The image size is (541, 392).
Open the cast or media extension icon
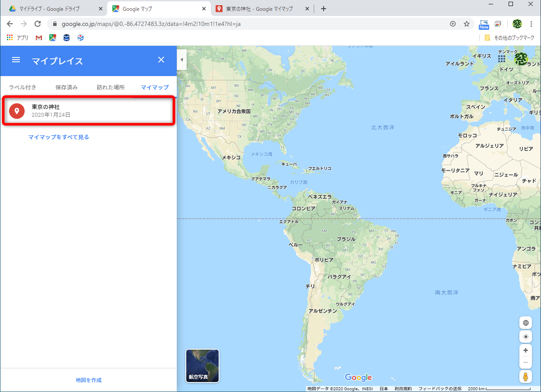(x=498, y=24)
